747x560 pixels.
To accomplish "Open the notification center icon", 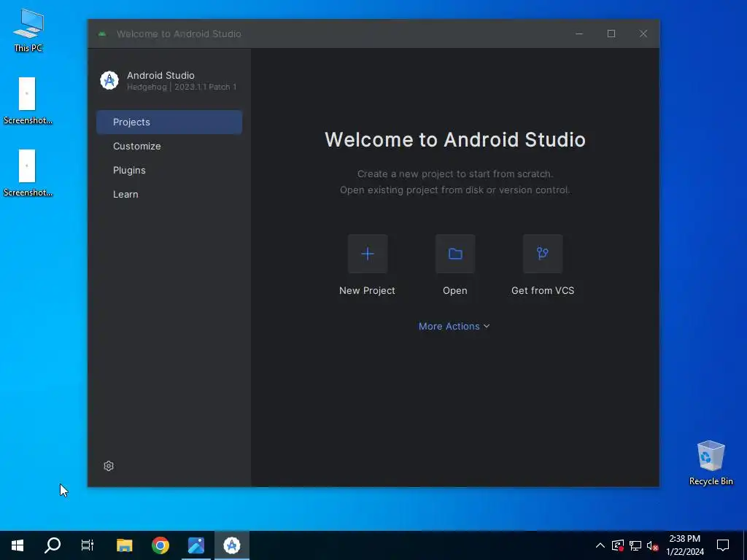I will pos(723,545).
